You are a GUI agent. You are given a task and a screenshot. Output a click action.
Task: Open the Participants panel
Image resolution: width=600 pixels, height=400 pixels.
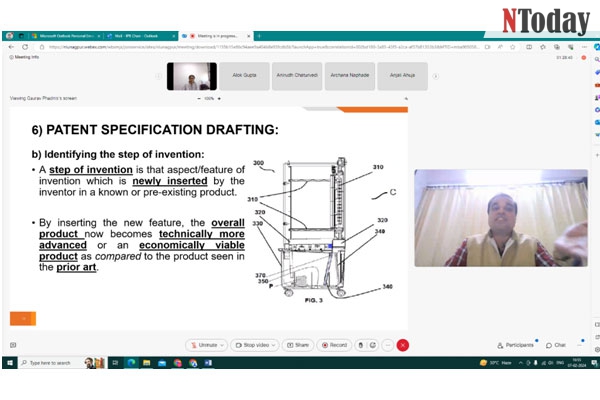pyautogui.click(x=515, y=345)
